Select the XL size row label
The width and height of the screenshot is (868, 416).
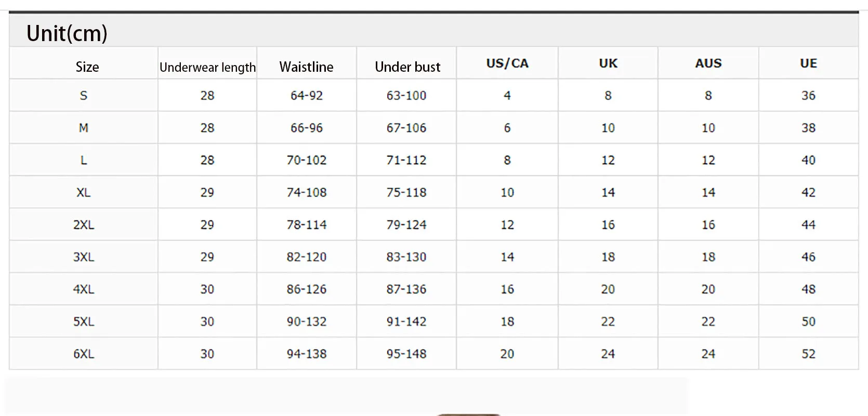click(x=84, y=192)
